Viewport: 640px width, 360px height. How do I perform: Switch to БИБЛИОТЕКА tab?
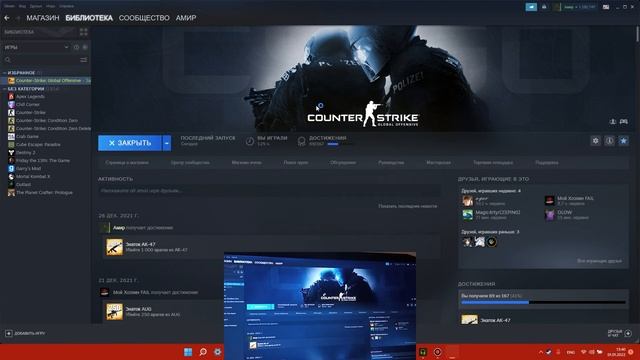[89, 18]
